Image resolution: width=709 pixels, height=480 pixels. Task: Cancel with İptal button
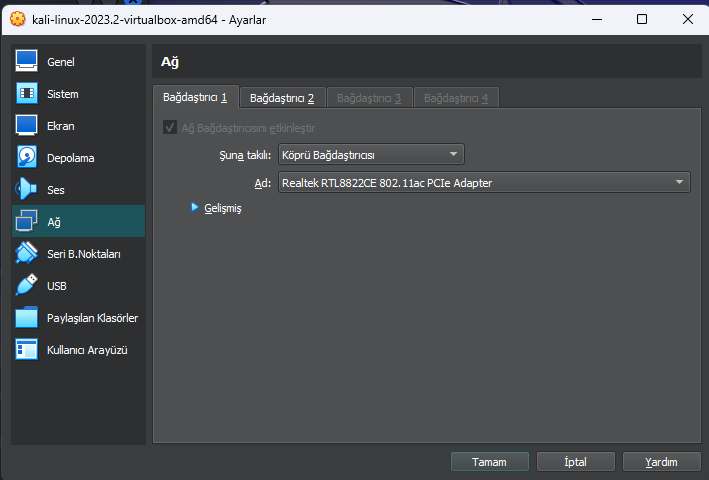[576, 462]
